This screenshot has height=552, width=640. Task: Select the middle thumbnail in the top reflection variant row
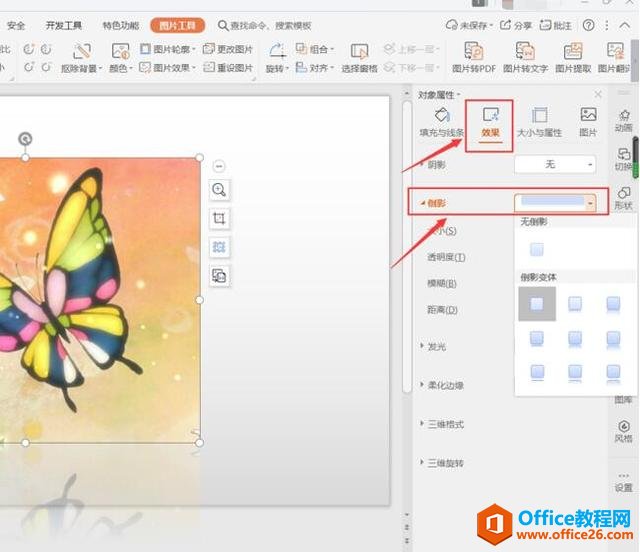coord(575,304)
